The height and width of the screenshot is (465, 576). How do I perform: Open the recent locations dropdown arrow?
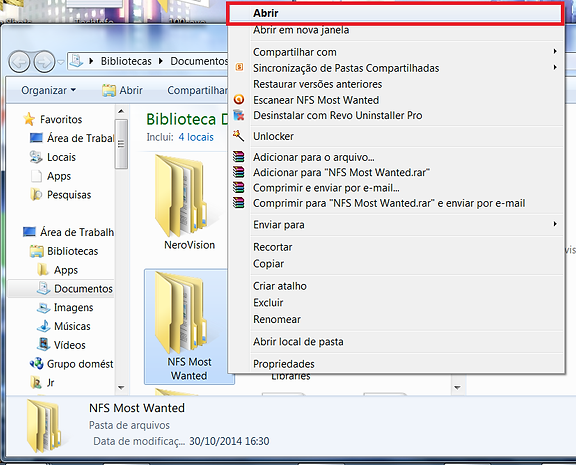click(x=61, y=62)
